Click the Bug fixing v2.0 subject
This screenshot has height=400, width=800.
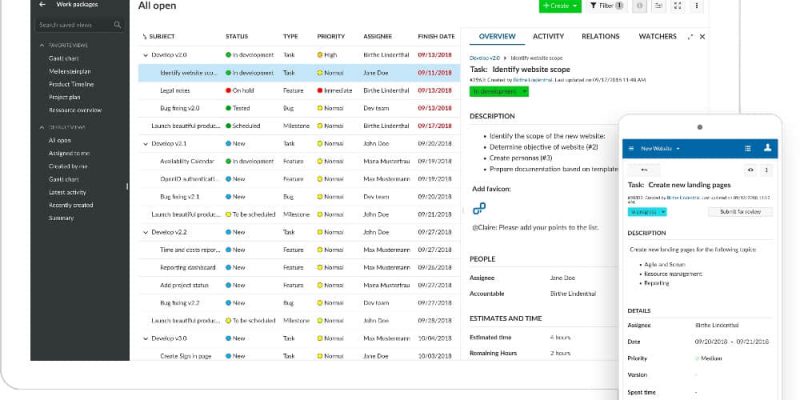click(x=180, y=108)
